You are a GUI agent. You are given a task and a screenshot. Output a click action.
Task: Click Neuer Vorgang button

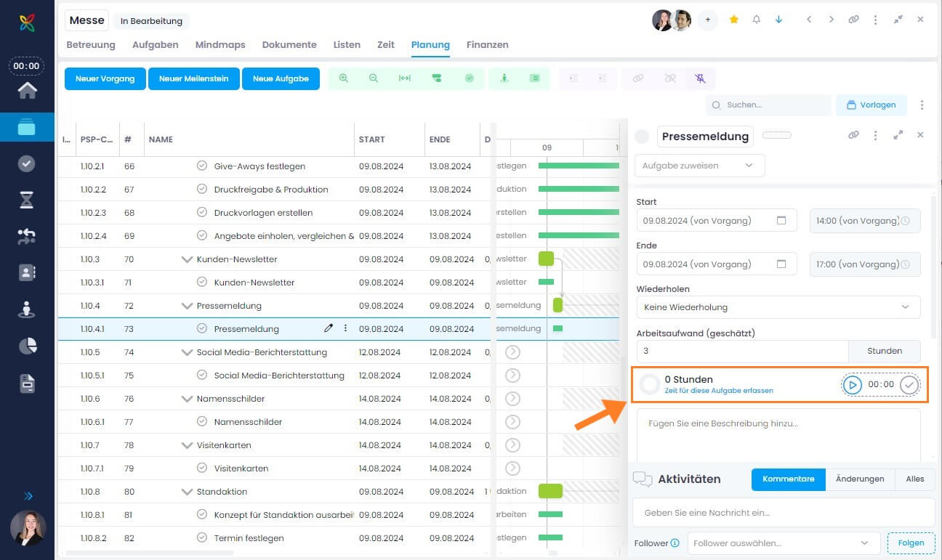coord(105,78)
